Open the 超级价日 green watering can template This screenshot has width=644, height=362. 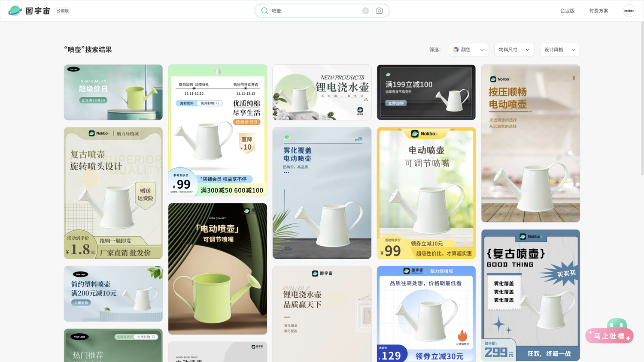point(113,92)
